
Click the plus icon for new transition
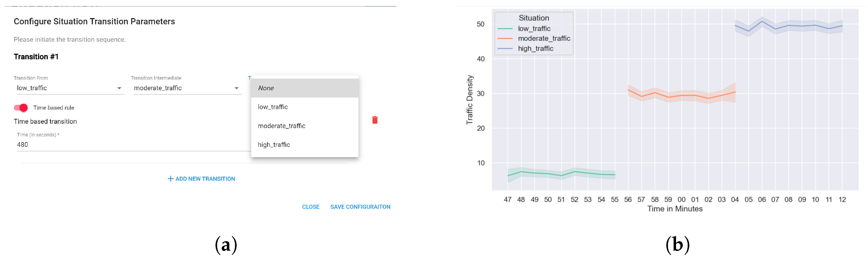coord(171,179)
